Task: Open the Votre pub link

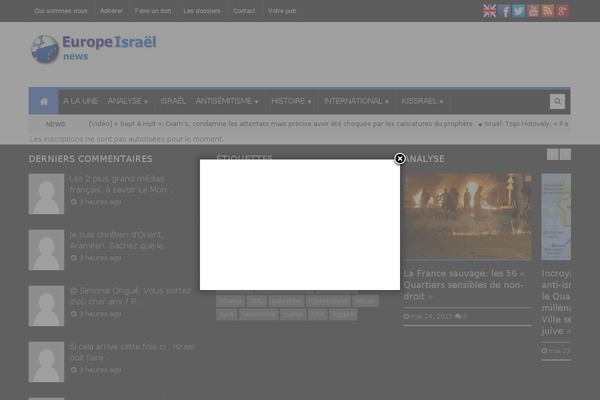Action: [x=282, y=11]
